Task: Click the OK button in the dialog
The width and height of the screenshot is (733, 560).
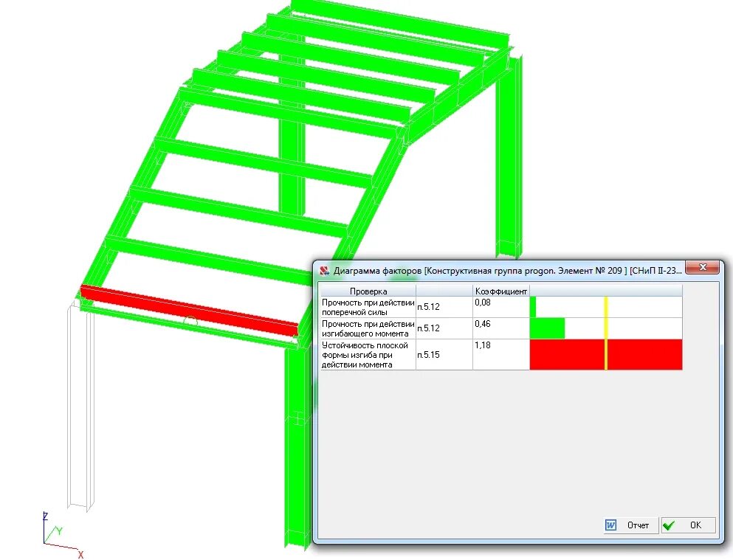Action: [x=689, y=525]
